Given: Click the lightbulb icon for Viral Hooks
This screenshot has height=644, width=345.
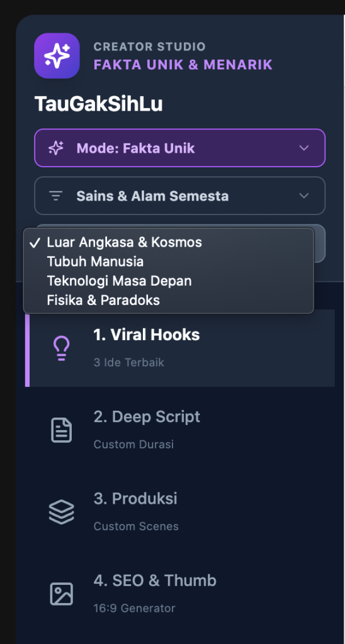Looking at the screenshot, I should point(61,348).
